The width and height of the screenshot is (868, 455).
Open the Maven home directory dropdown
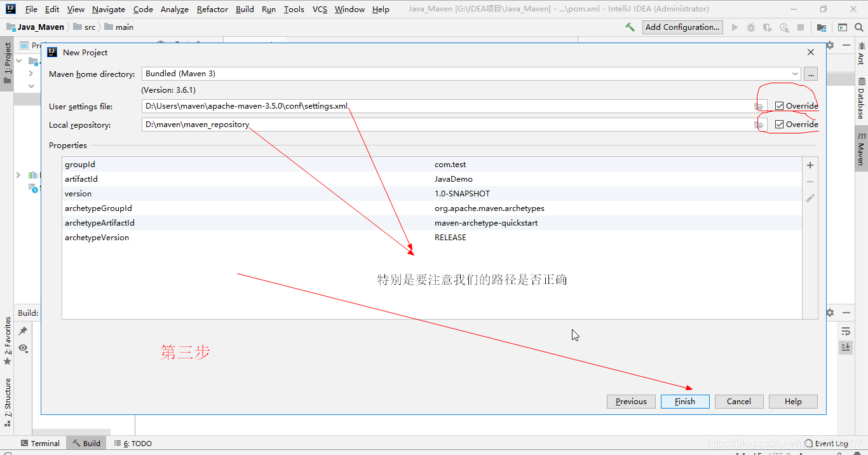coord(796,74)
